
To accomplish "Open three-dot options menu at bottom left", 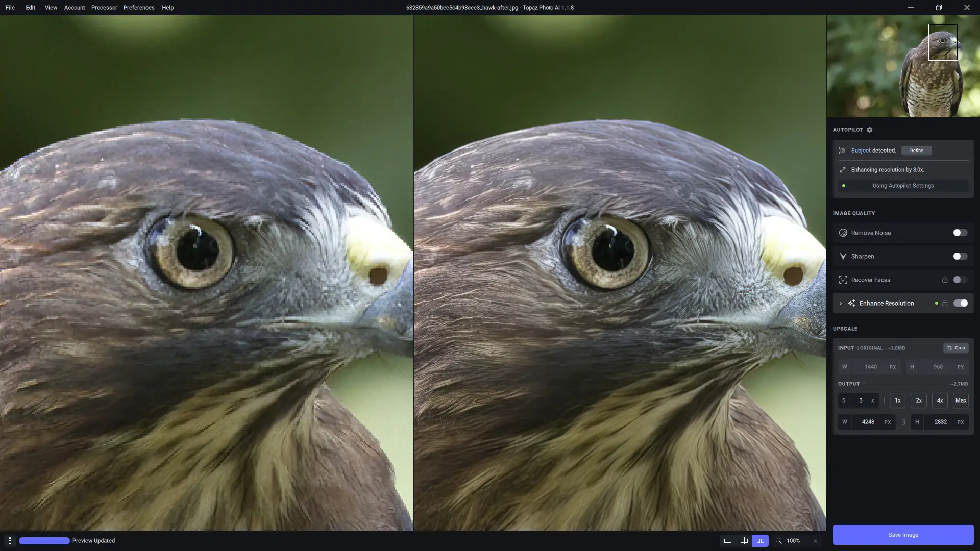I will [x=10, y=541].
